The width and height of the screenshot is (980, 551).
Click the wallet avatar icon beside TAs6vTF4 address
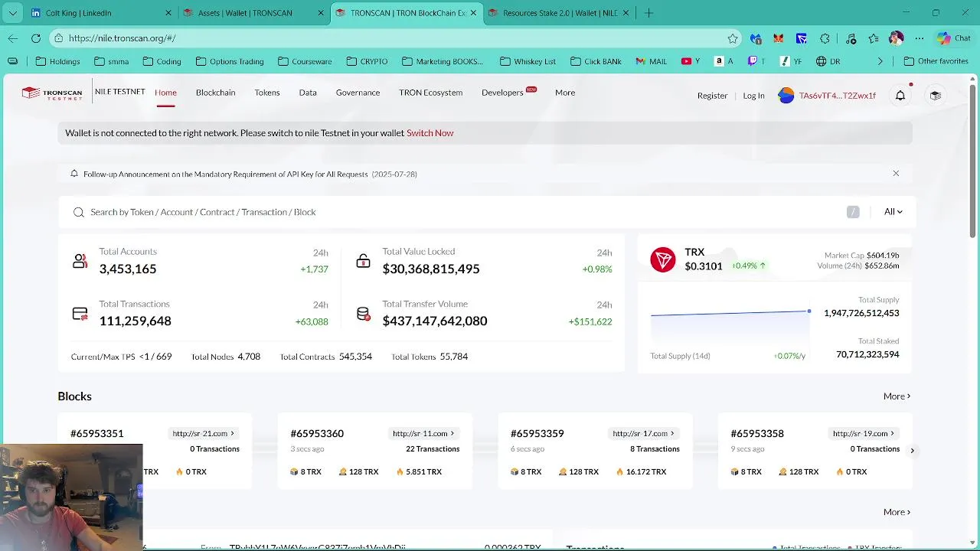click(786, 96)
